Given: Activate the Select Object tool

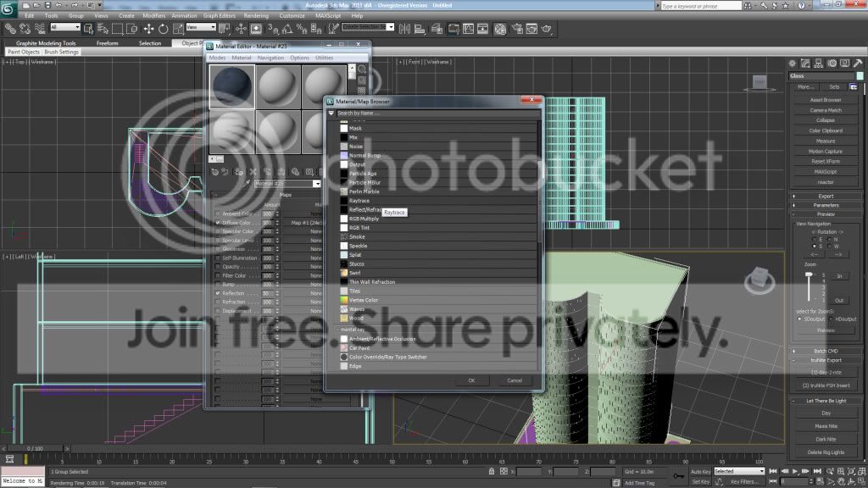Looking at the screenshot, I should click(88, 29).
